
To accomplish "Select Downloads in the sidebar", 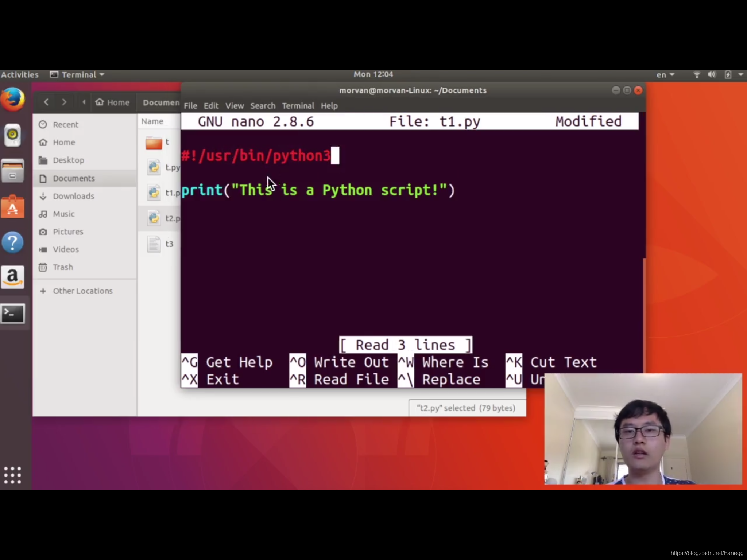I will [x=73, y=196].
